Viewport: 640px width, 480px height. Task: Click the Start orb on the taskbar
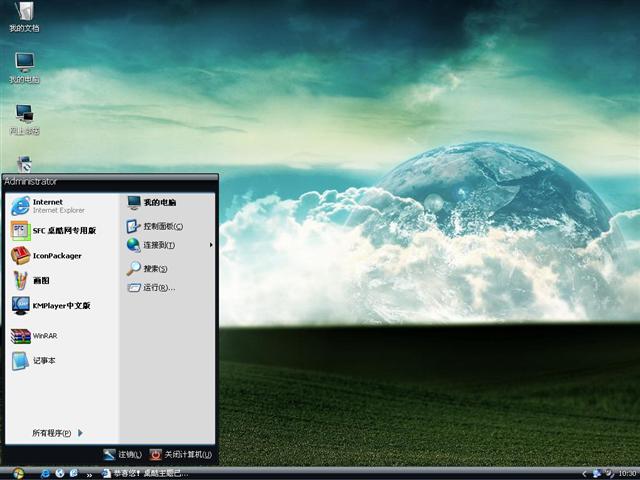pos(18,473)
